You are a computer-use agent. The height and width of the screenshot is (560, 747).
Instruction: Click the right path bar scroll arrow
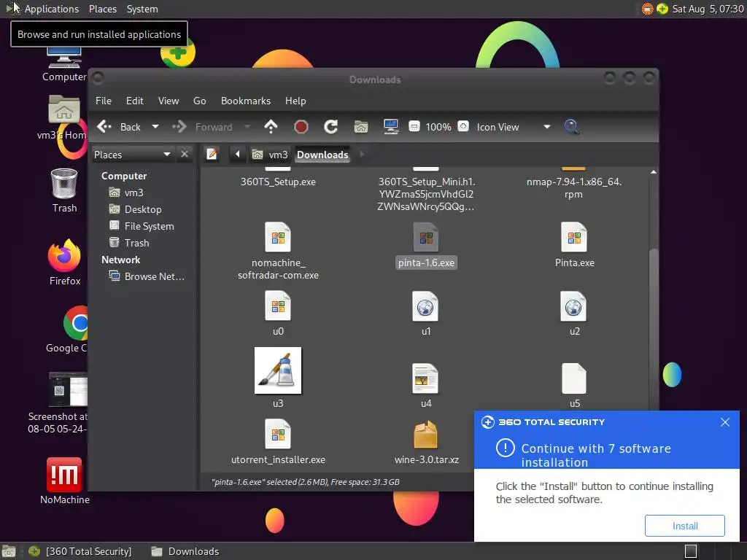coord(362,155)
